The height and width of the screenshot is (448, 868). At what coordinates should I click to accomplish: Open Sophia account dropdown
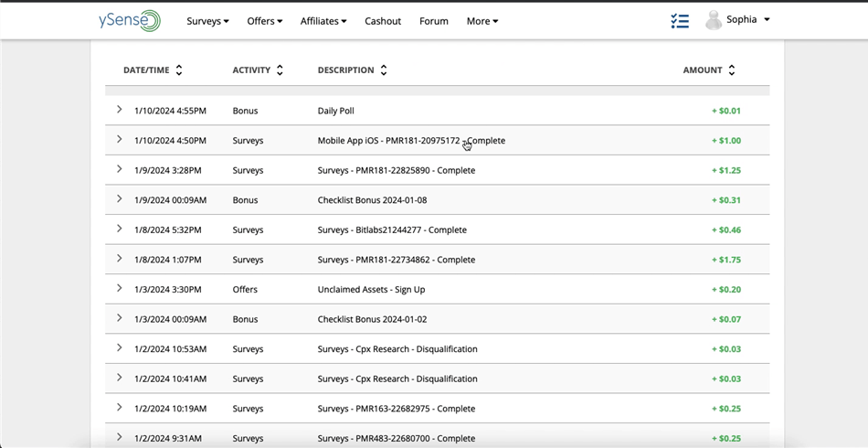(x=748, y=20)
